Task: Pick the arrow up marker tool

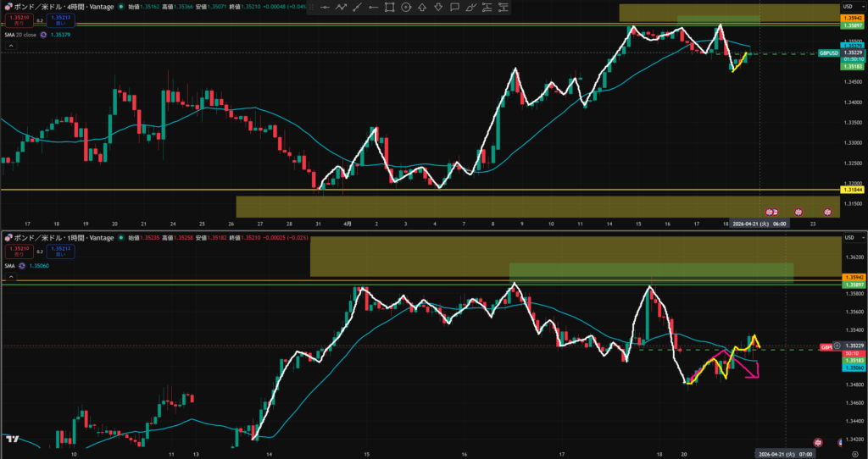Action: tap(422, 8)
